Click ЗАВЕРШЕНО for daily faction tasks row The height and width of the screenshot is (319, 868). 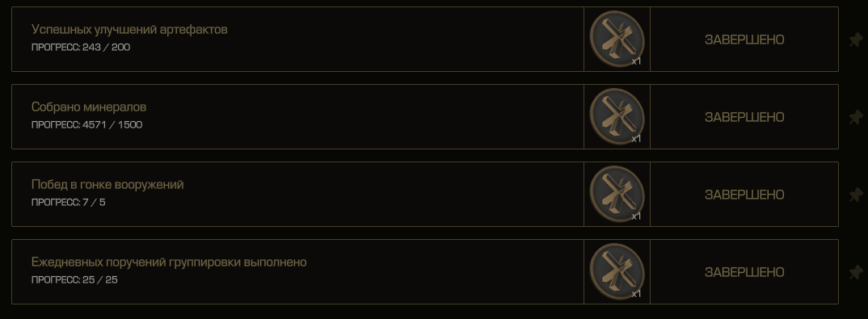click(x=744, y=272)
